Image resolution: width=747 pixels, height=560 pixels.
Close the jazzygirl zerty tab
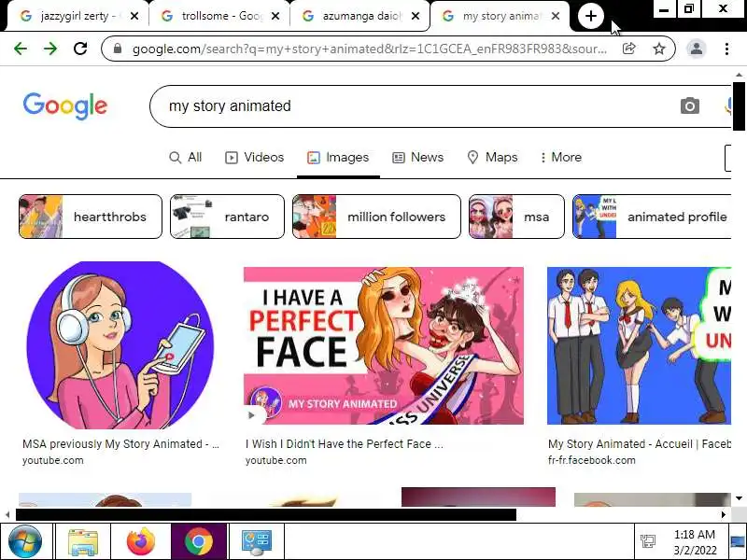click(x=134, y=16)
